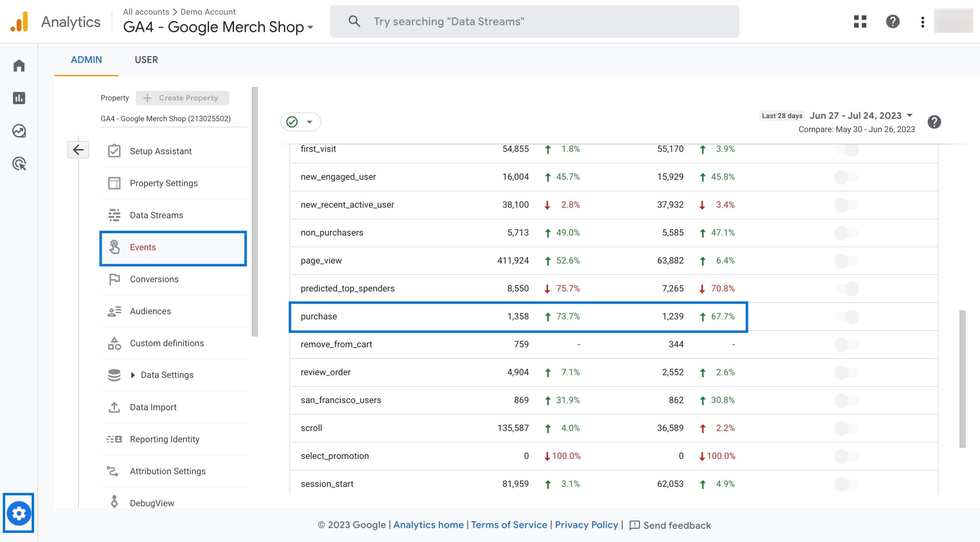Click the scroll event name
The image size is (980, 542).
coord(311,428)
